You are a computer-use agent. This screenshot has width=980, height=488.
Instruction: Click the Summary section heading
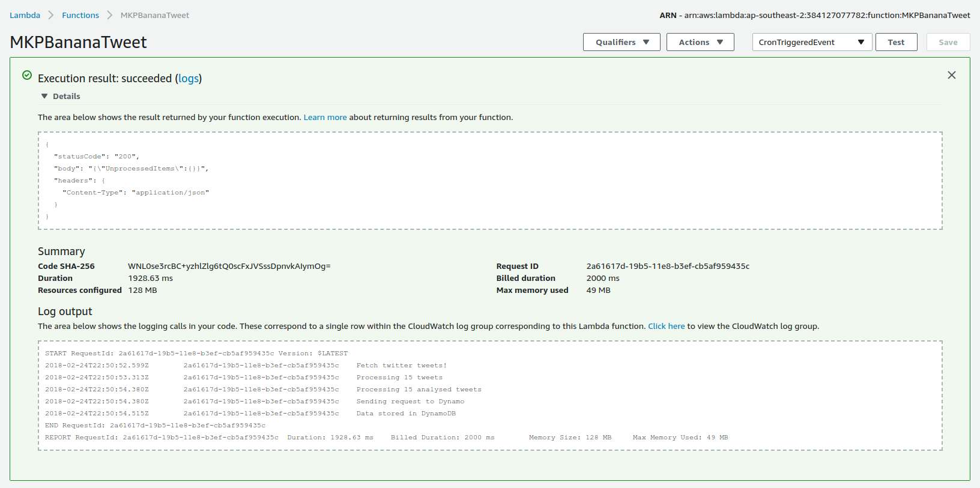click(x=61, y=252)
